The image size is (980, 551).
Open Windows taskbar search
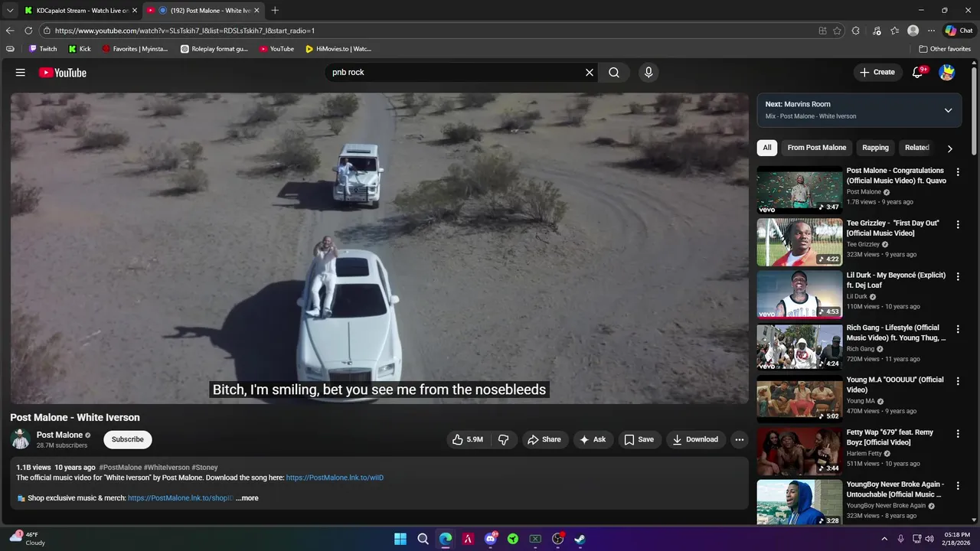[x=423, y=539]
